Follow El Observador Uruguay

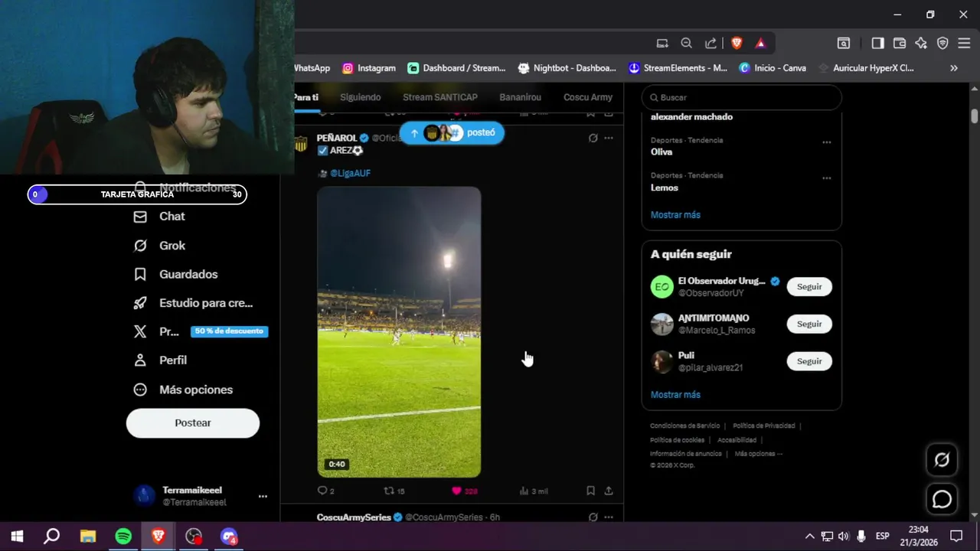[809, 287]
